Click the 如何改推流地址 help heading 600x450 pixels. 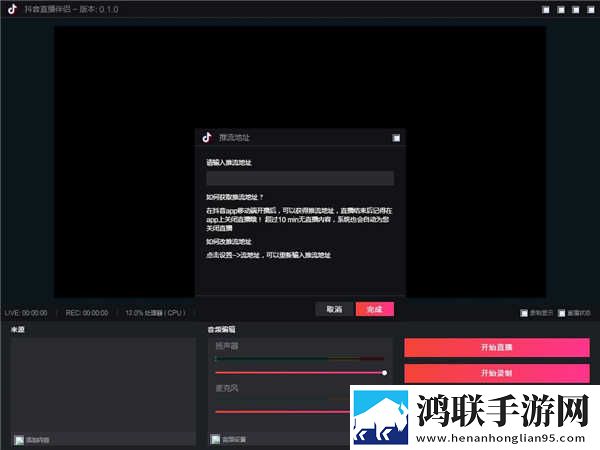[x=229, y=241]
